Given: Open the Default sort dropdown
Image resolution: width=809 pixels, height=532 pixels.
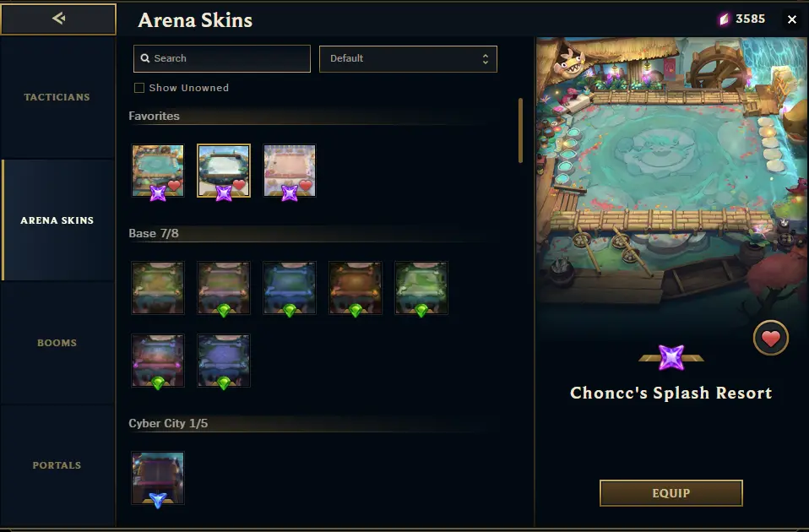Looking at the screenshot, I should tap(408, 59).
